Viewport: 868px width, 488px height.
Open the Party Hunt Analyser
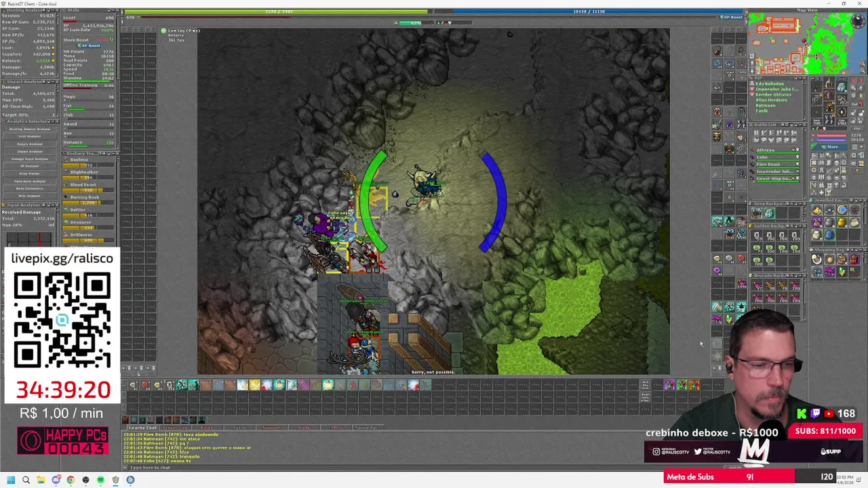coord(30,181)
